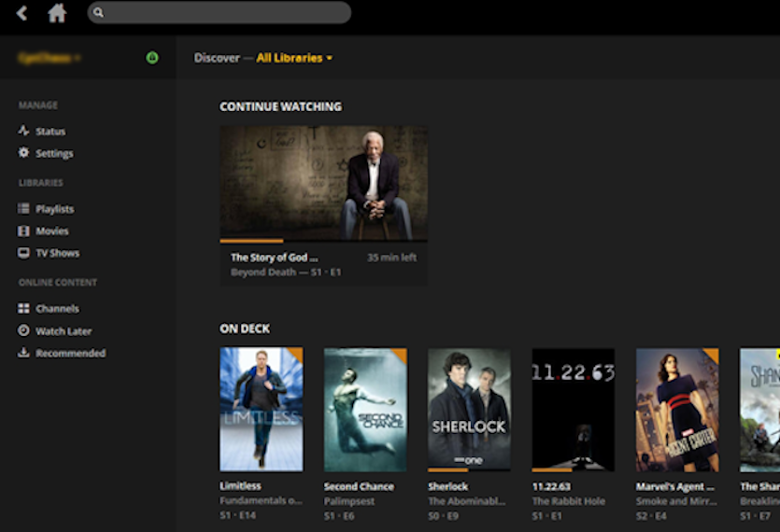Image resolution: width=780 pixels, height=532 pixels.
Task: Play The Story of God thumbnail
Action: 323,183
